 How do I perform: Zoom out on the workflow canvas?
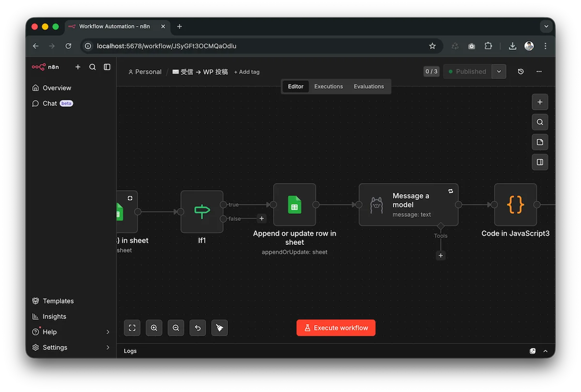click(x=176, y=328)
